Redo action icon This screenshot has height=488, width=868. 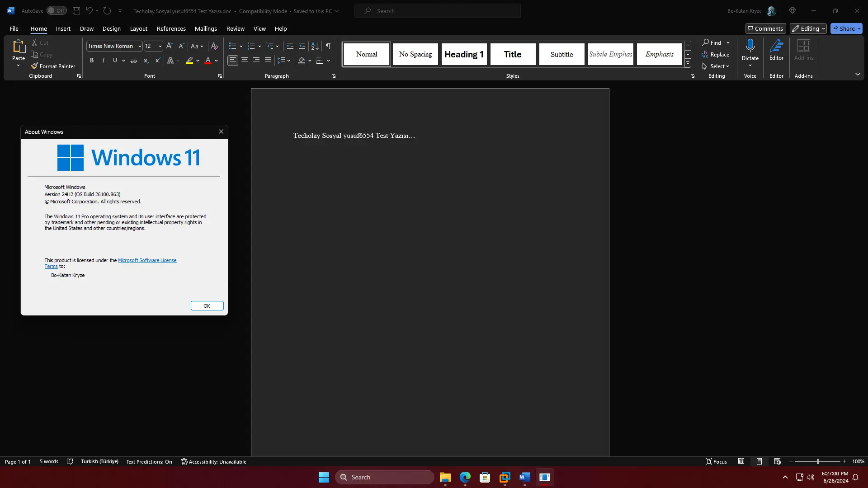click(x=107, y=11)
